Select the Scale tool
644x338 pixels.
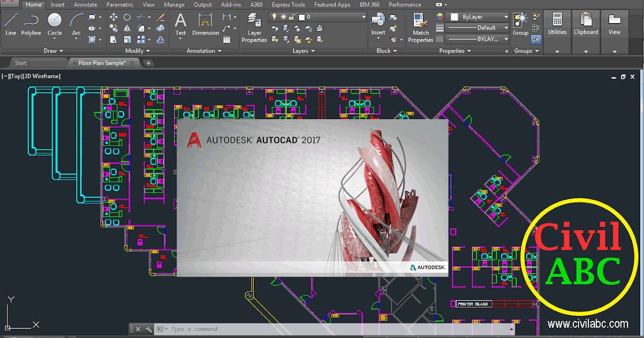pyautogui.click(x=127, y=40)
